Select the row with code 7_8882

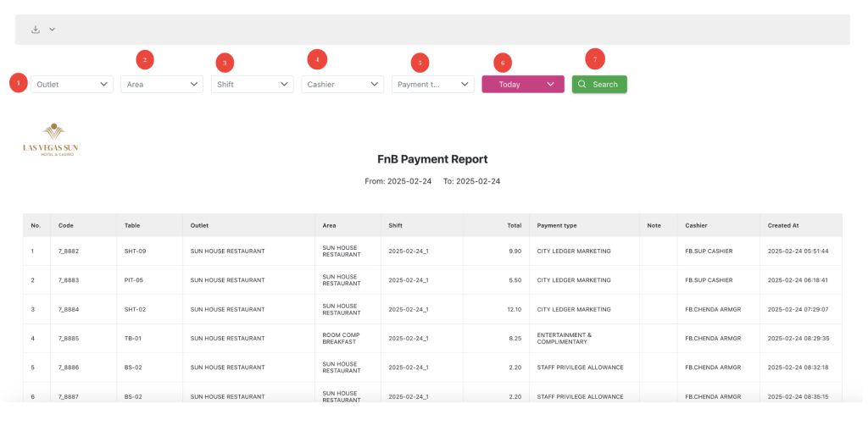tap(68, 251)
